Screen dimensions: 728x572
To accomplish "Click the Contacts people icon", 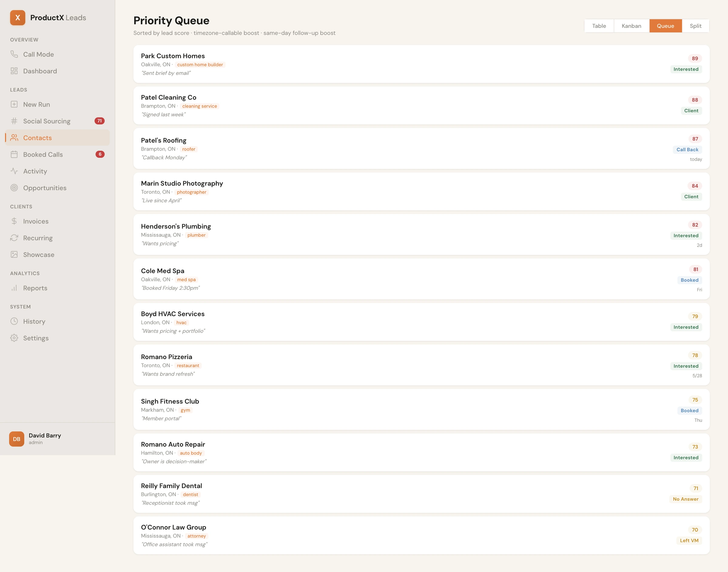I will click(x=14, y=138).
